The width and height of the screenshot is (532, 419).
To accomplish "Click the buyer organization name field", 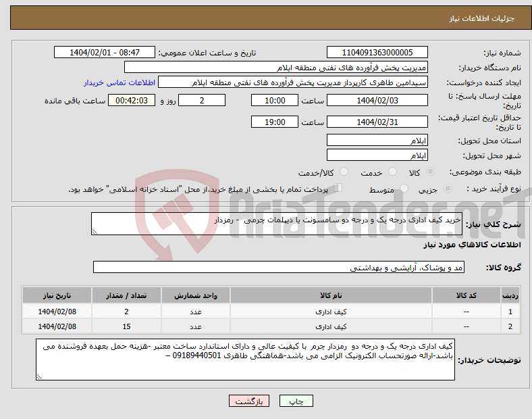I will click(276, 67).
